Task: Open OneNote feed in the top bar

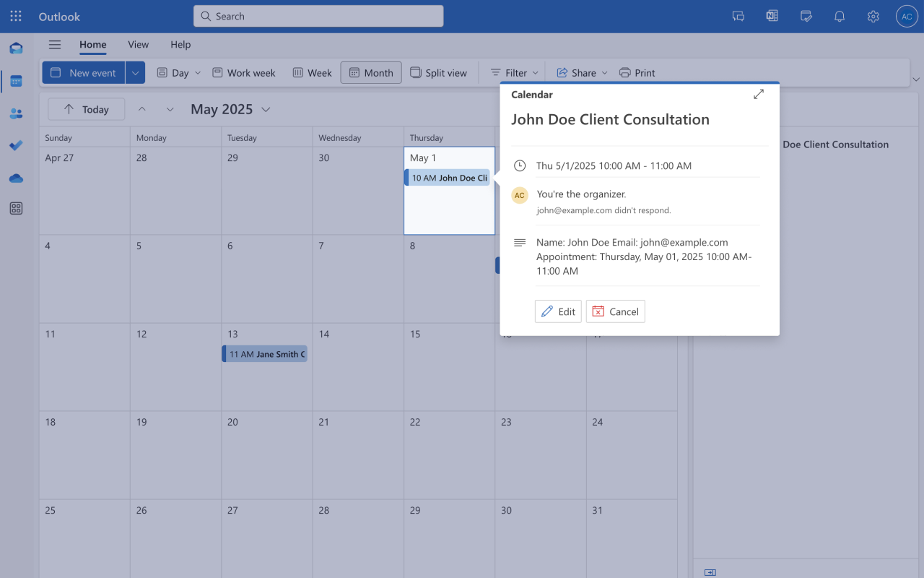Action: click(772, 16)
